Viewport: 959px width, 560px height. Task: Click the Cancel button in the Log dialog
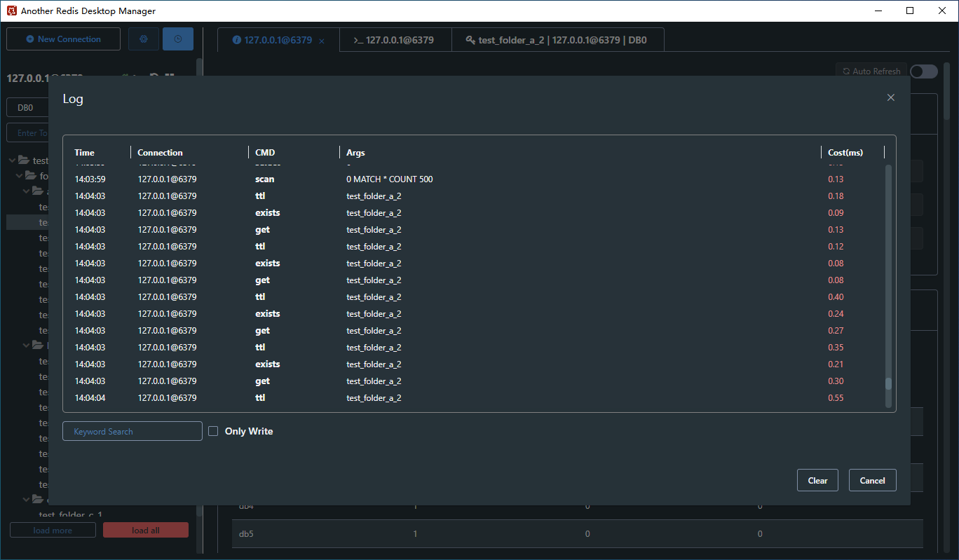point(873,480)
